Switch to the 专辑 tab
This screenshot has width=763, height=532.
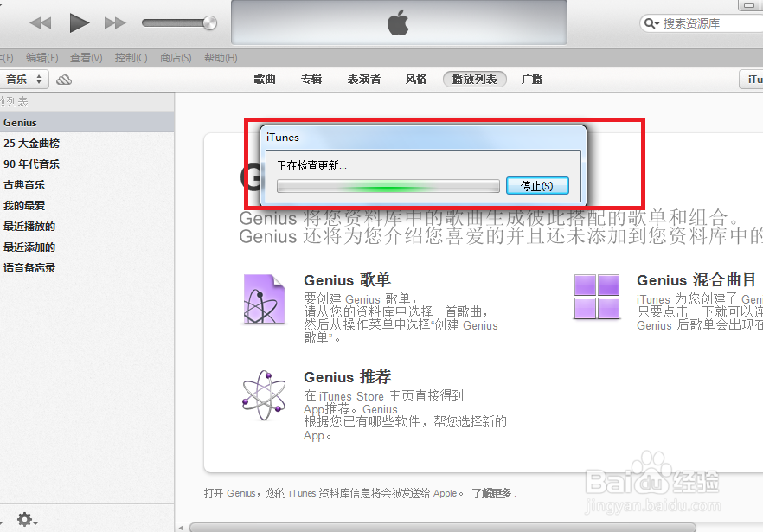tap(311, 79)
